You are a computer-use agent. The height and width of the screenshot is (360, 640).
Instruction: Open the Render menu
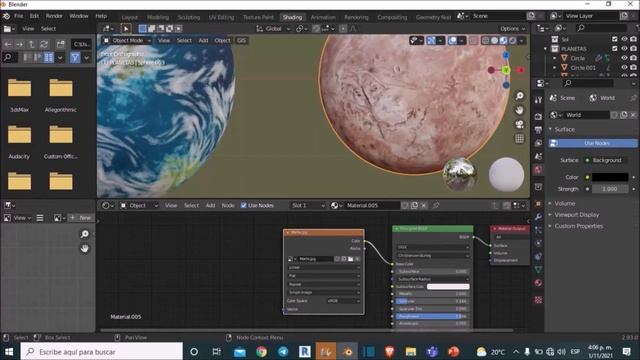54,16
